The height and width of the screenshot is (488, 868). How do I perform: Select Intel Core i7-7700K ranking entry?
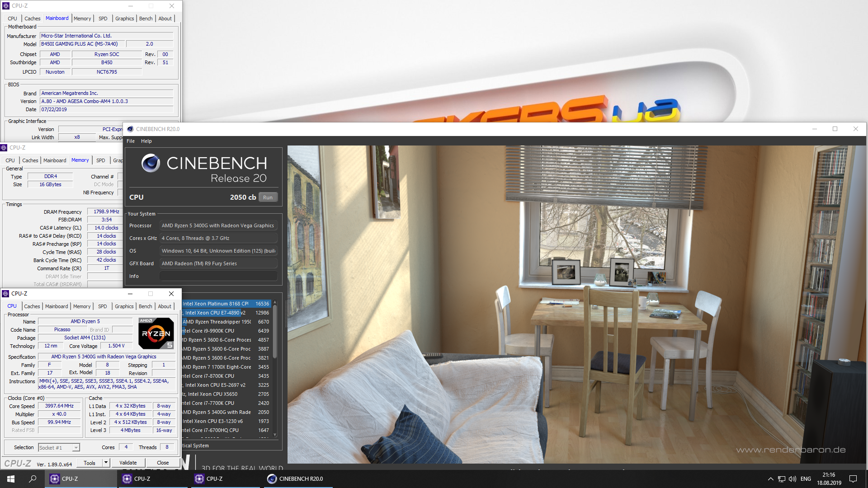point(226,403)
